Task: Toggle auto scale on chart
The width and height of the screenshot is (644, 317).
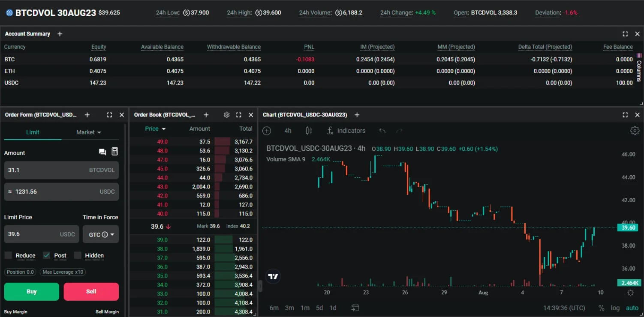Action: coord(632,308)
